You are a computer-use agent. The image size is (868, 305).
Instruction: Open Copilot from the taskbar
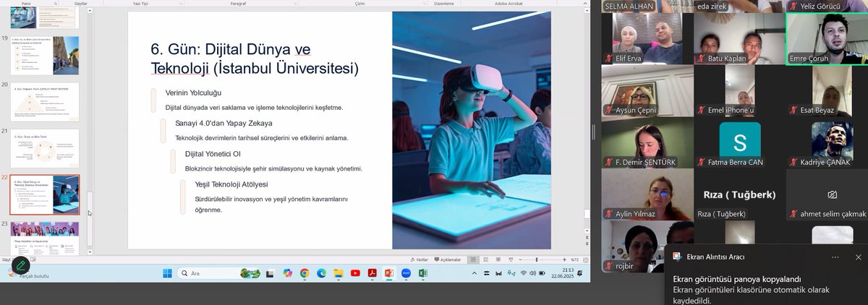(x=288, y=273)
